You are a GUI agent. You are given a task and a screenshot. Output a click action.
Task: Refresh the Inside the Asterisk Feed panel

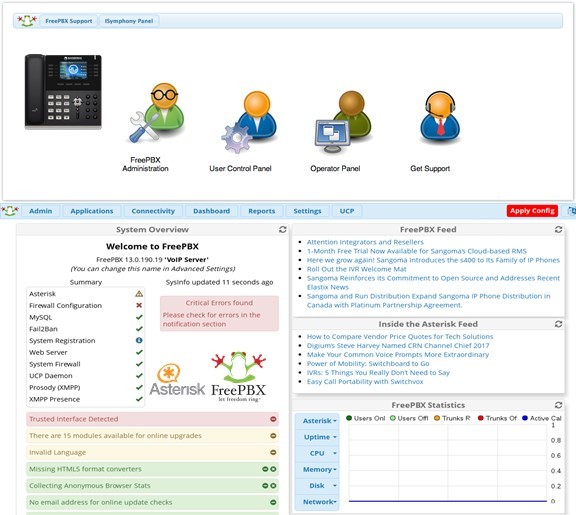[x=558, y=324]
